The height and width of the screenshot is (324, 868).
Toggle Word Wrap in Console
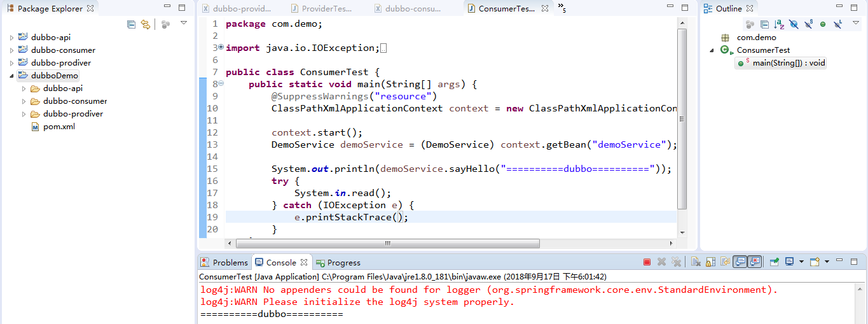725,262
